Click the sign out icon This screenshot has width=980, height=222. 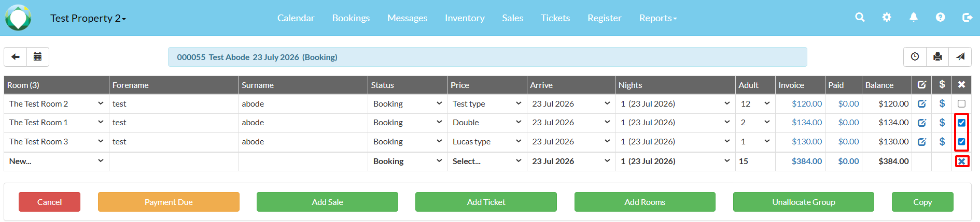967,18
